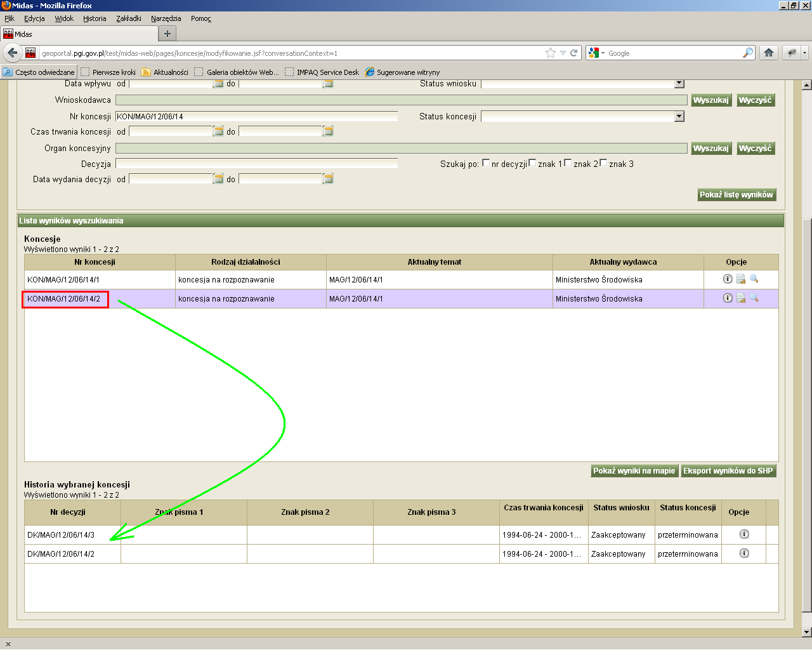Select result row KON/MAG/12/06/14/1

tap(402, 280)
